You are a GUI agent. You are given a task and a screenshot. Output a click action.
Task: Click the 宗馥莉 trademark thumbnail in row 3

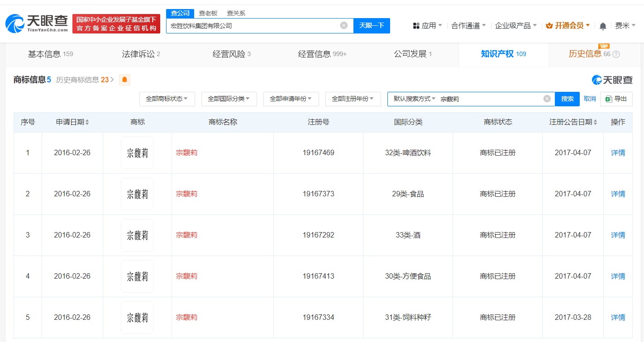137,235
